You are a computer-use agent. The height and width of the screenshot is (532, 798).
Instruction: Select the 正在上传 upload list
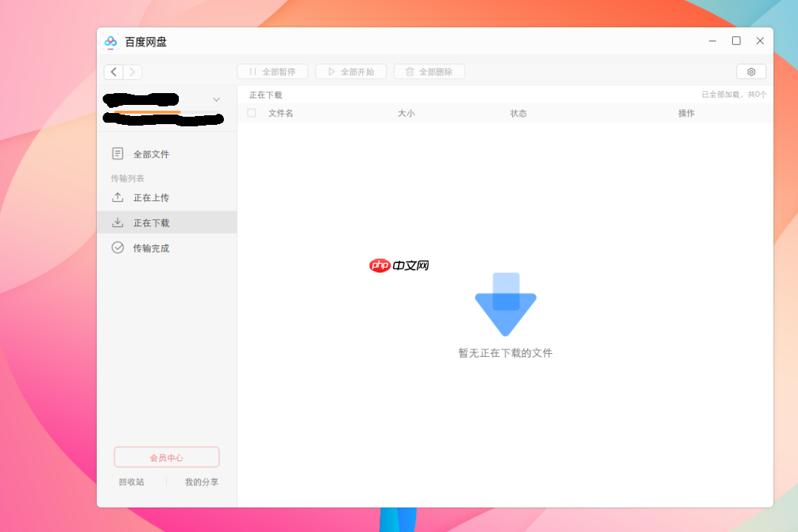(151, 197)
